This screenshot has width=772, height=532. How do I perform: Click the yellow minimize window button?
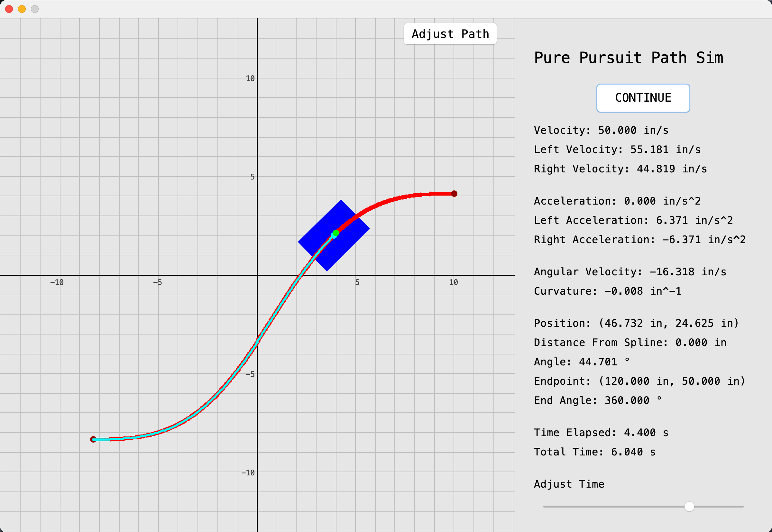22,9
